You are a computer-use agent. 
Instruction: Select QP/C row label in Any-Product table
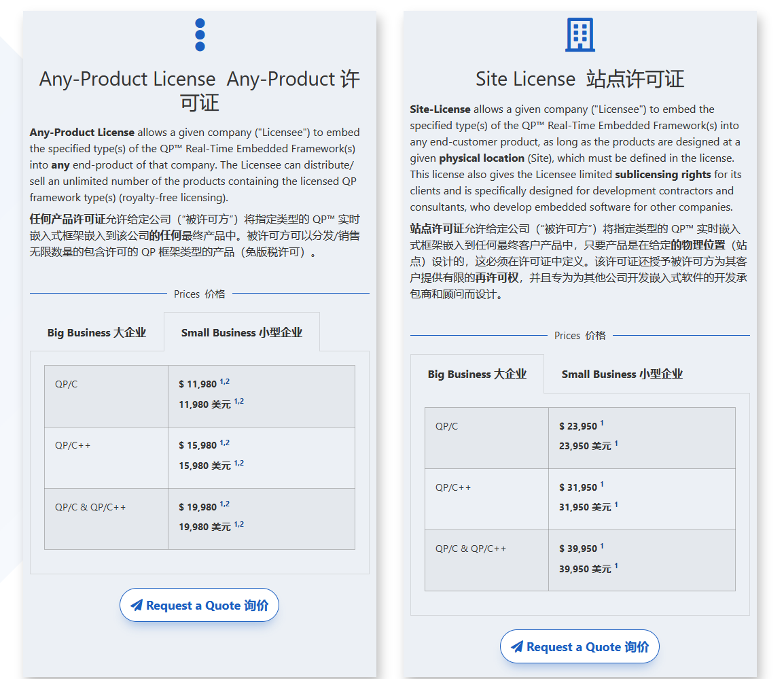point(66,384)
